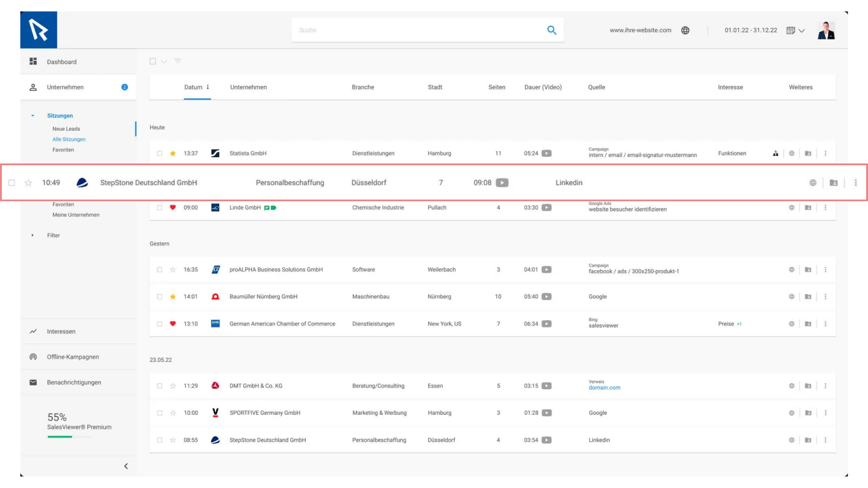Click the person icon in Statista GmbH row
The image size is (868, 488).
click(x=776, y=153)
